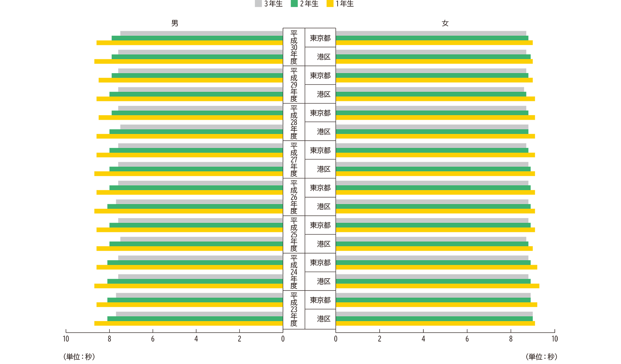Click the grey 3年生 legend swatch
Screen dimensions: 621x364
[258, 4]
